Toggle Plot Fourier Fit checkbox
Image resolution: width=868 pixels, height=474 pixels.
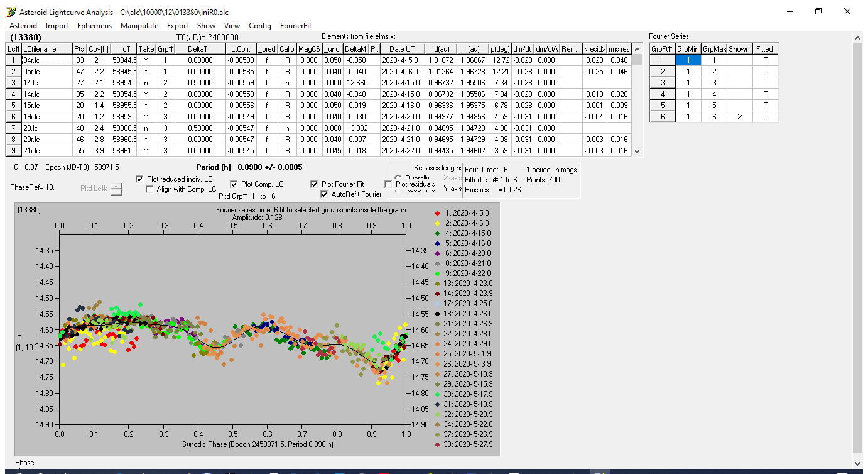tap(315, 184)
